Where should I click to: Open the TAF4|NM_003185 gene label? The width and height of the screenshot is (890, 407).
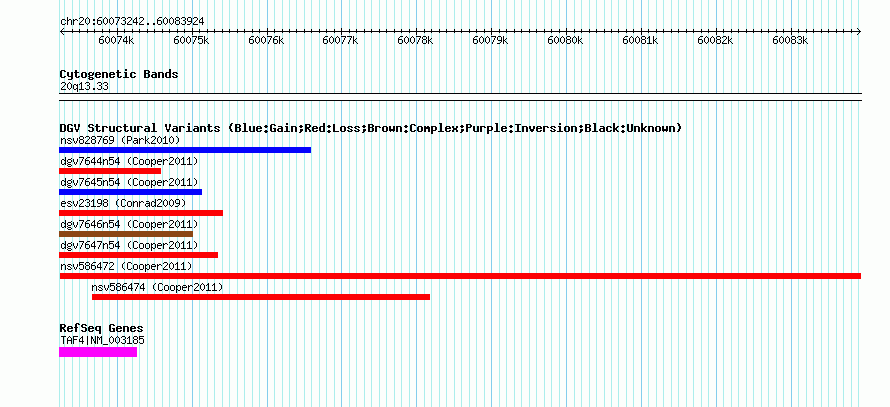click(102, 340)
